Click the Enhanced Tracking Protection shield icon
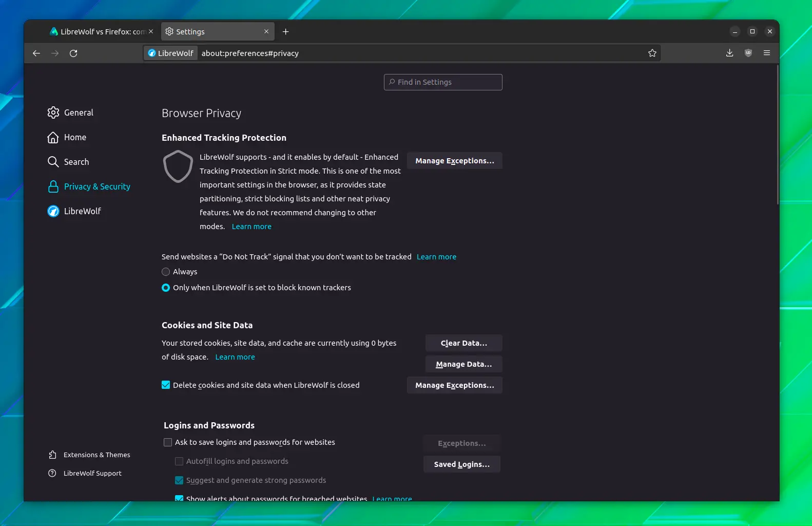The image size is (812, 526). (x=178, y=166)
